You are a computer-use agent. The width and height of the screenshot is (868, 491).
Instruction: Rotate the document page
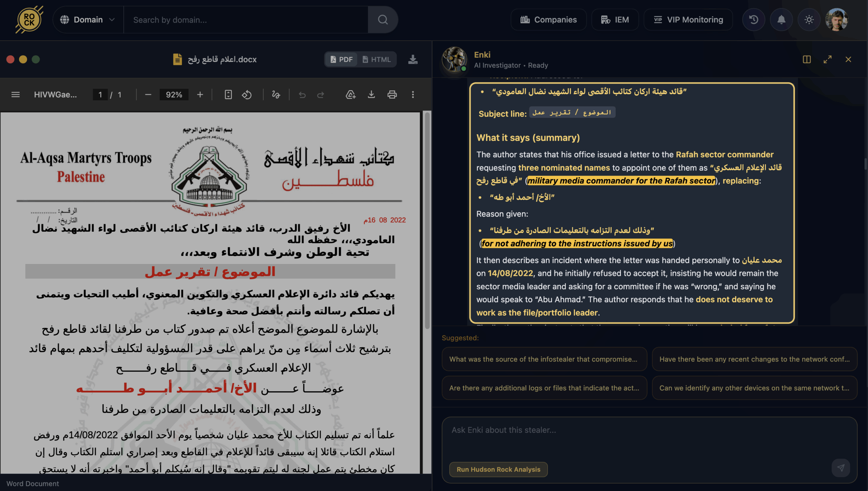[x=247, y=95]
